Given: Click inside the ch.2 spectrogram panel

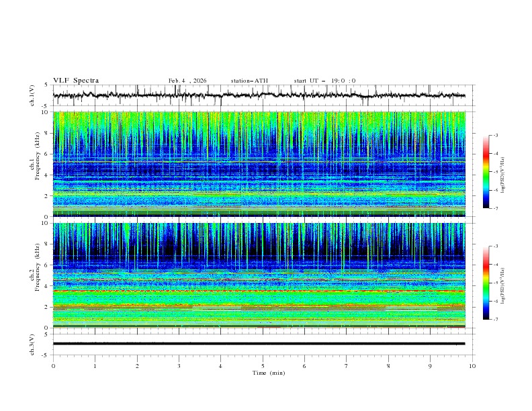Looking at the screenshot, I should (259, 275).
